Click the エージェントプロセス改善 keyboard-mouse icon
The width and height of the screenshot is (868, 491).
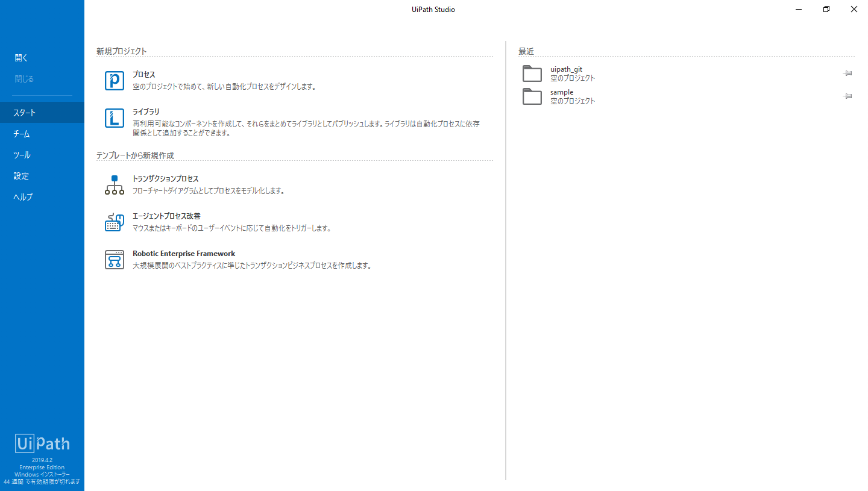[x=115, y=222]
